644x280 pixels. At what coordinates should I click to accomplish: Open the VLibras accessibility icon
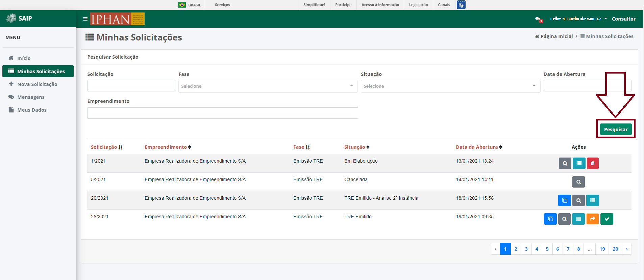461,5
